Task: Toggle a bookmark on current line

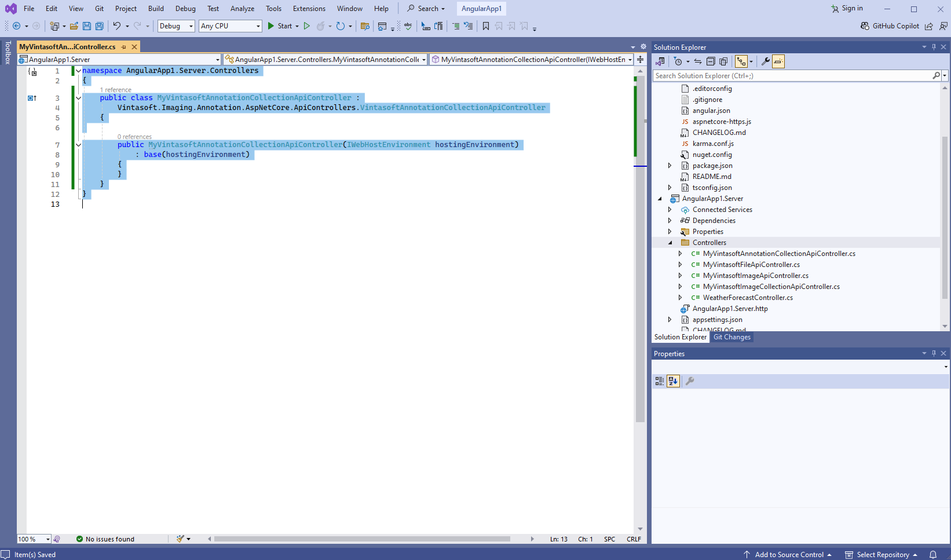Action: coord(486,26)
